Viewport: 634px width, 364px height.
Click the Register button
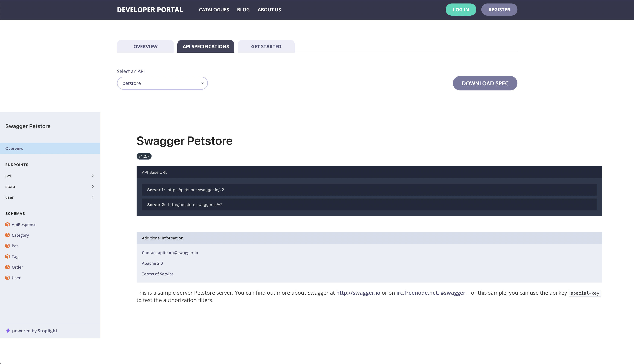(x=499, y=10)
